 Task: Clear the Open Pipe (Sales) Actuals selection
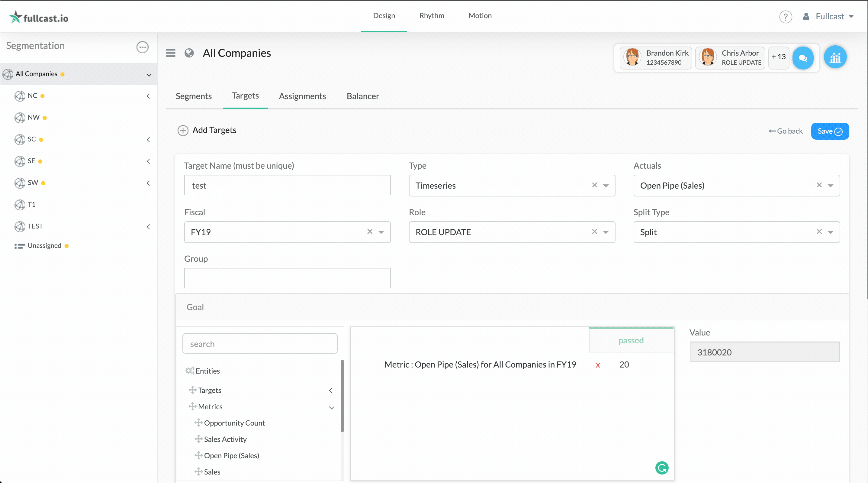click(819, 185)
